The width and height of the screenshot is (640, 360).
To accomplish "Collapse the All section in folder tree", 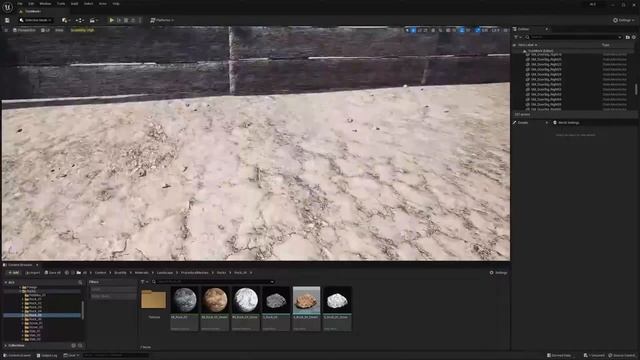I will [x=5, y=282].
